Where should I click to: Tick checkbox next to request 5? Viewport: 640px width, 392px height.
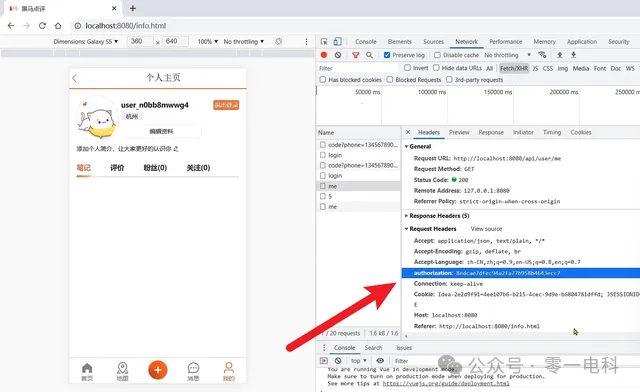pyautogui.click(x=323, y=196)
